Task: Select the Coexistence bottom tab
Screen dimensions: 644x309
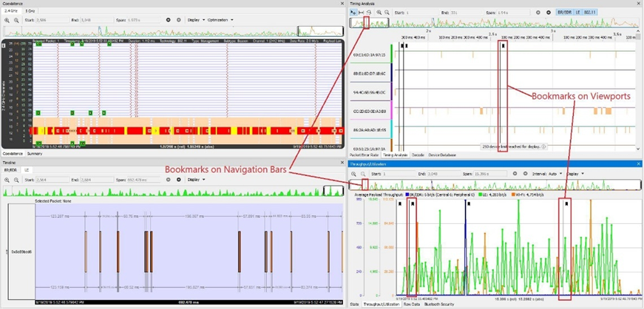Action: [13, 153]
